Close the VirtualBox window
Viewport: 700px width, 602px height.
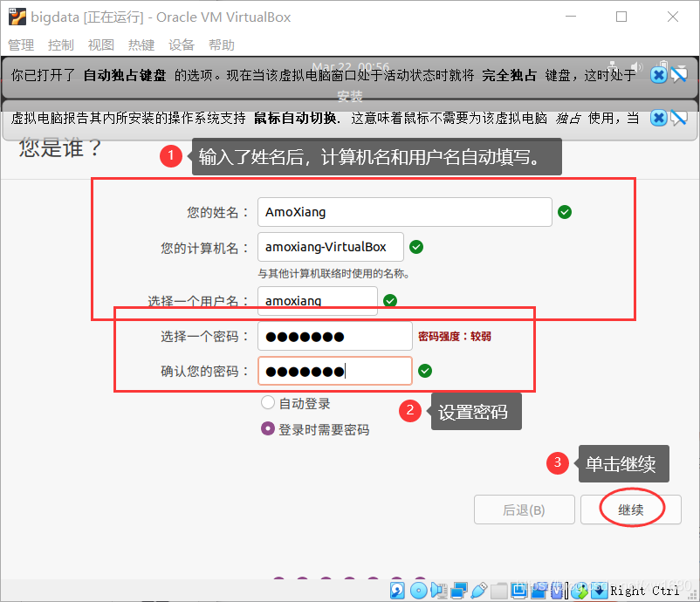pos(673,17)
